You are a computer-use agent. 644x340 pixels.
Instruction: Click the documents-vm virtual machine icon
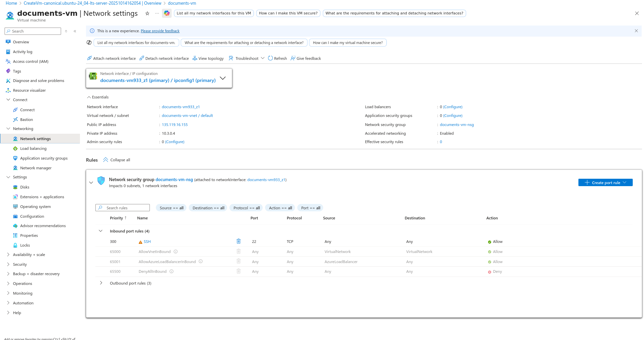(x=10, y=15)
